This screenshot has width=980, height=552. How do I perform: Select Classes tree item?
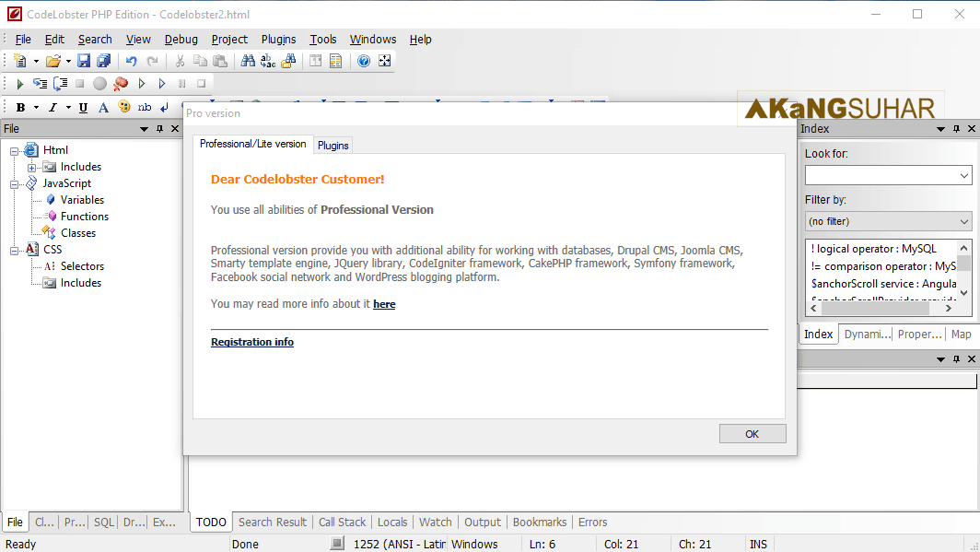click(x=78, y=233)
